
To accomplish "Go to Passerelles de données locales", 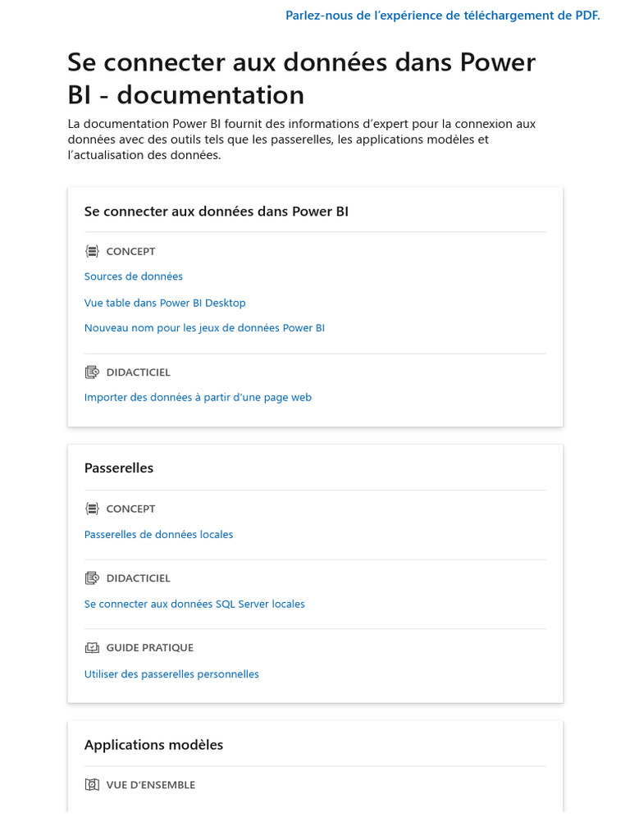I will (x=158, y=535).
